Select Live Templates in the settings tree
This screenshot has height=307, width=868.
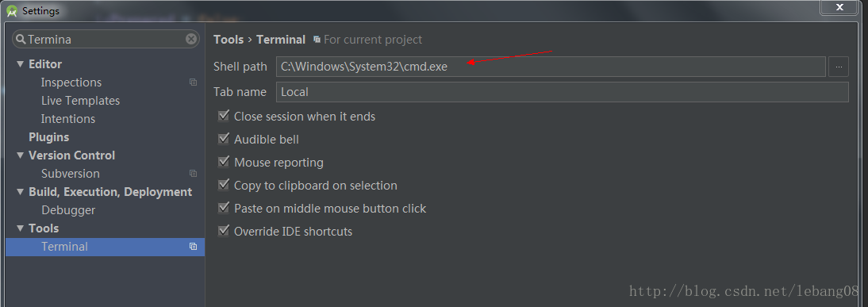point(80,101)
